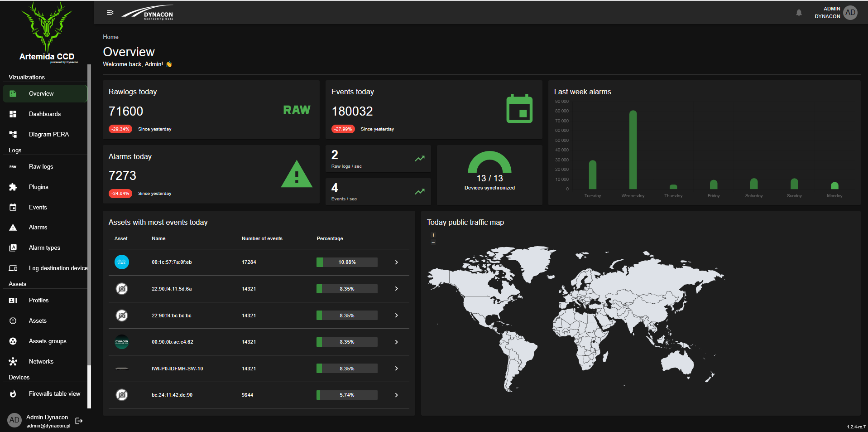Screen dimensions: 868x432
Task: Expand row IWI-P0-IDFMH-SW-10 chevron
Action: [x=396, y=369]
